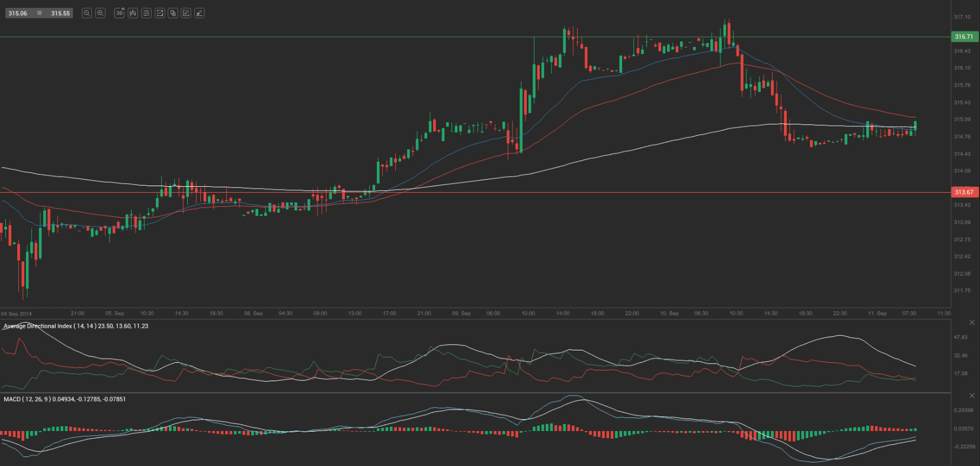Viewport: 980px width, 466px height.
Task: Open the chart settings sliders icon
Action: (146, 13)
